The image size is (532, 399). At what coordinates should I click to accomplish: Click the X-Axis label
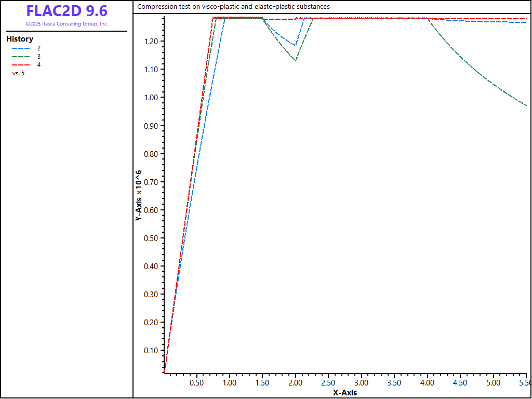point(345,393)
